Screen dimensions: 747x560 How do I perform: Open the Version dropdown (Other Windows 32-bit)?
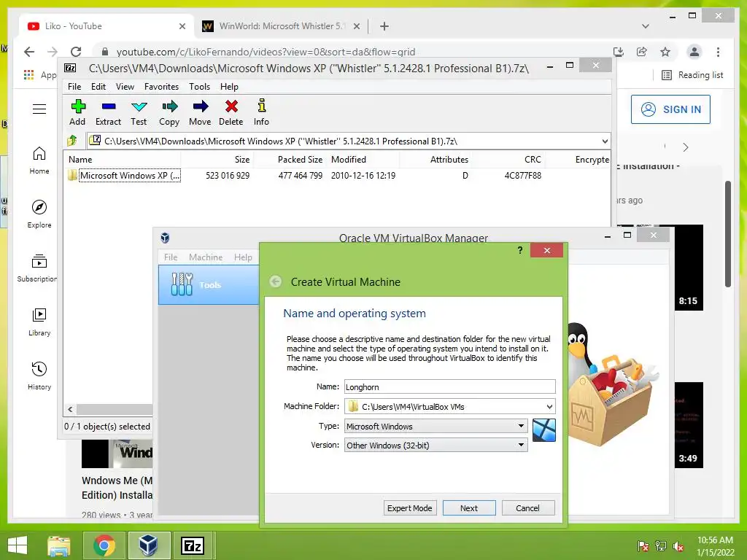[436, 446]
